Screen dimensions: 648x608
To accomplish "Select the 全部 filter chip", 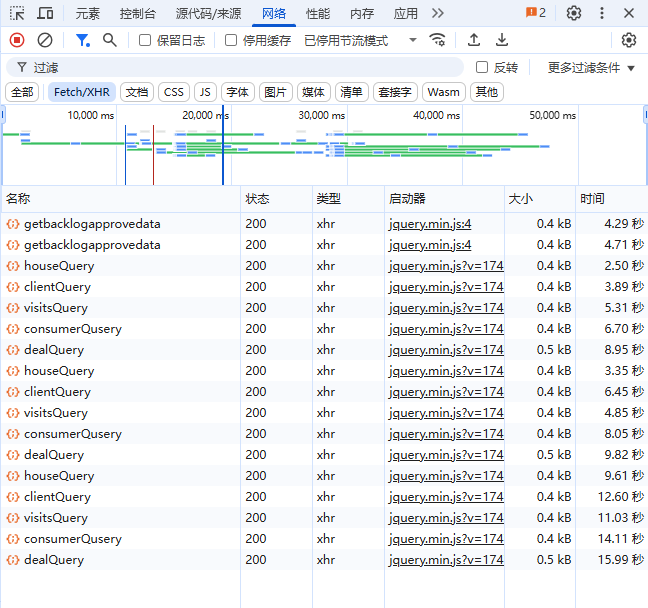I will click(x=22, y=92).
